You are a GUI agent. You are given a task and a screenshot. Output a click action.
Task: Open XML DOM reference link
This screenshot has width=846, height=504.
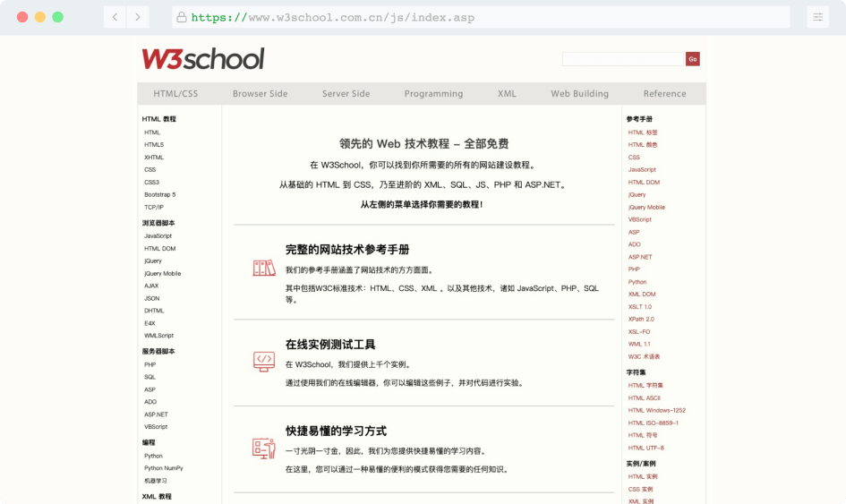point(642,295)
